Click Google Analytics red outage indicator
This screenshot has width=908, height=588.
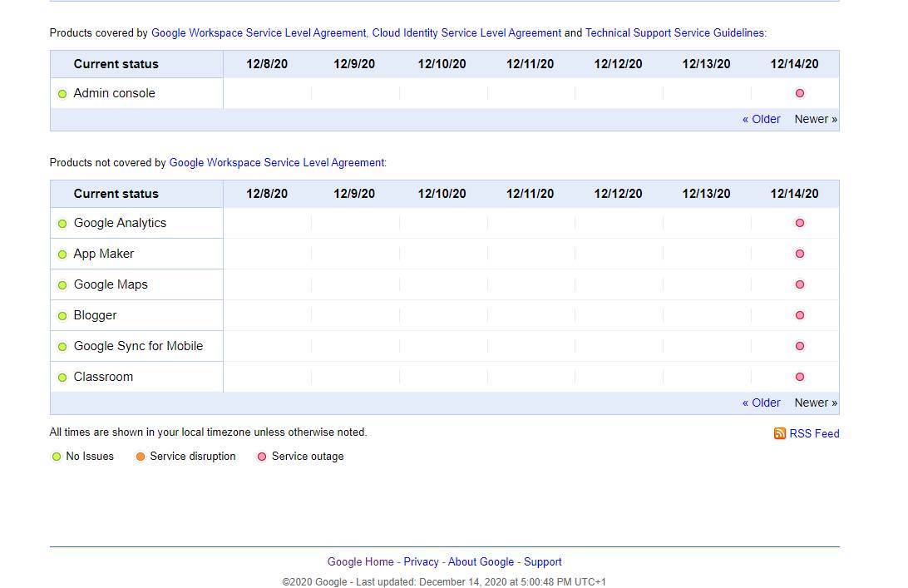(x=800, y=223)
